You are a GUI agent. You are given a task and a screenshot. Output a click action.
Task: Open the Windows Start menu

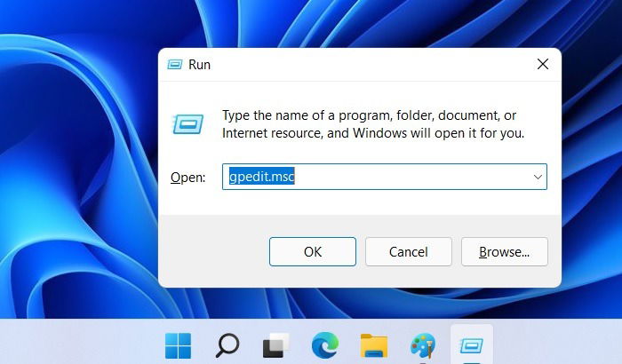178,345
